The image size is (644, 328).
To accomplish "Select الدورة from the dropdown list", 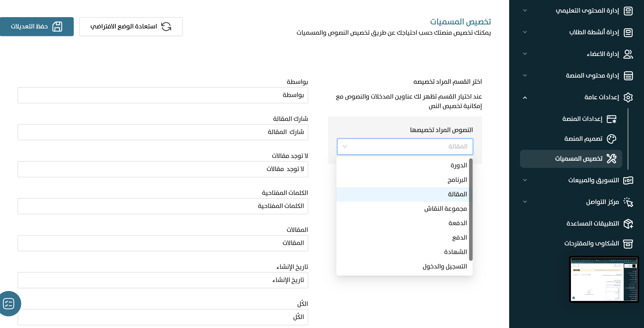I will (x=458, y=165).
